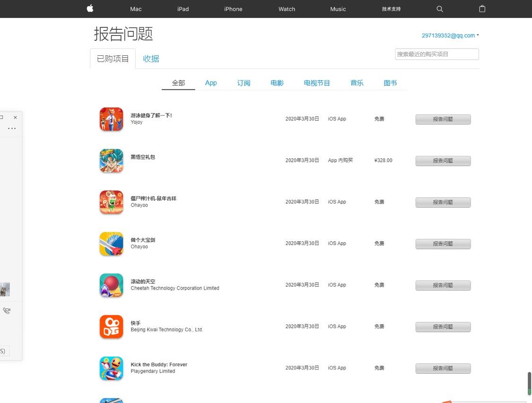The width and height of the screenshot is (532, 403).
Task: Click the Kick the Buddy: Forever title
Action: coord(159,364)
